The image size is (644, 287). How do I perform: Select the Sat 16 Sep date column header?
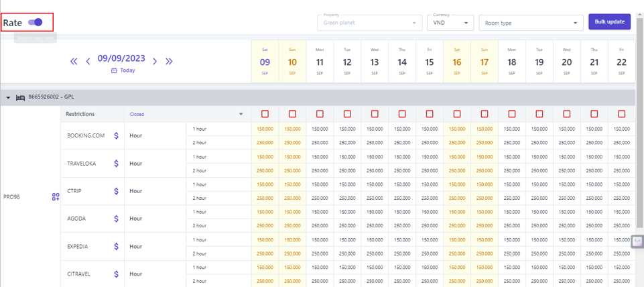tap(457, 62)
